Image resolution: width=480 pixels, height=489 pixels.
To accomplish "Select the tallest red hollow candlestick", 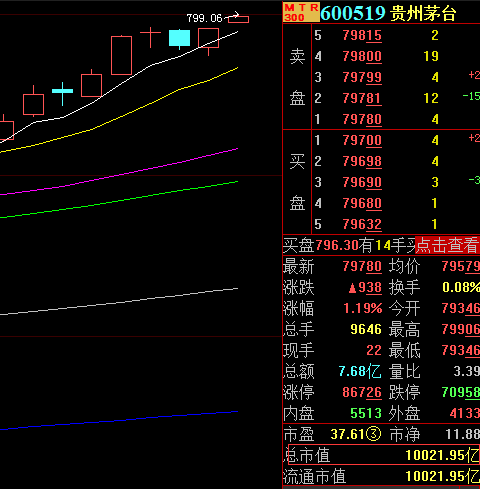I will point(121,55).
